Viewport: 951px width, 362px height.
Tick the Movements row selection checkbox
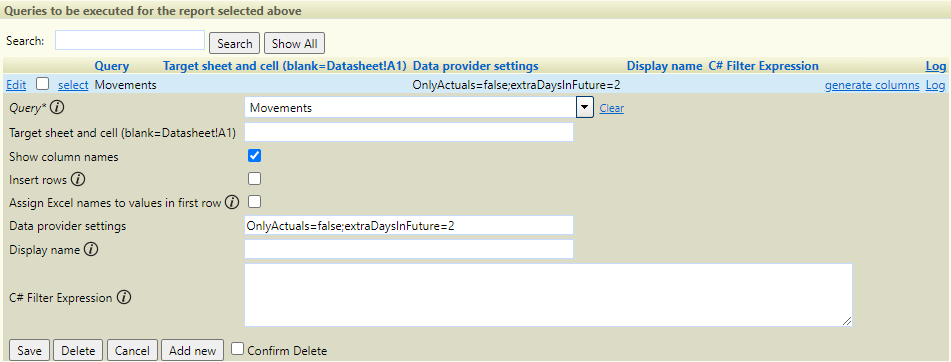click(x=42, y=84)
